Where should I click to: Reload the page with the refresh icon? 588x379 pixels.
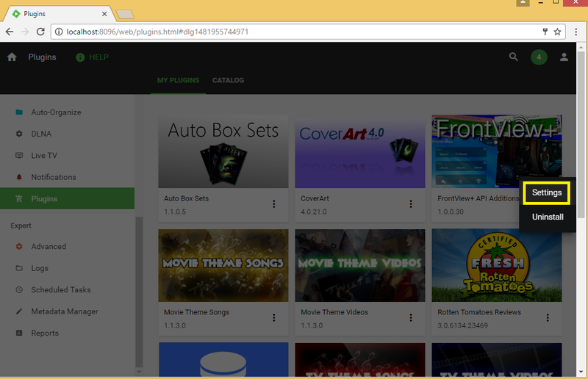pos(40,32)
